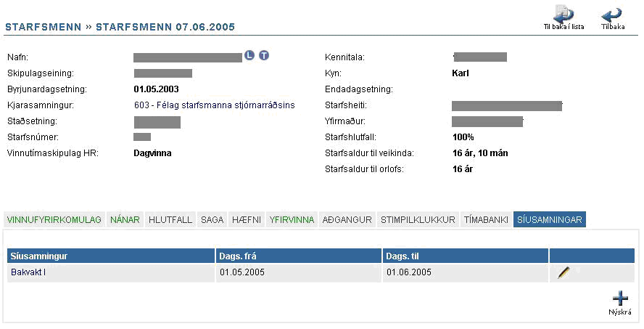The height and width of the screenshot is (329, 644).
Task: Click the 'Dags. frá' column header
Action: 241,256
